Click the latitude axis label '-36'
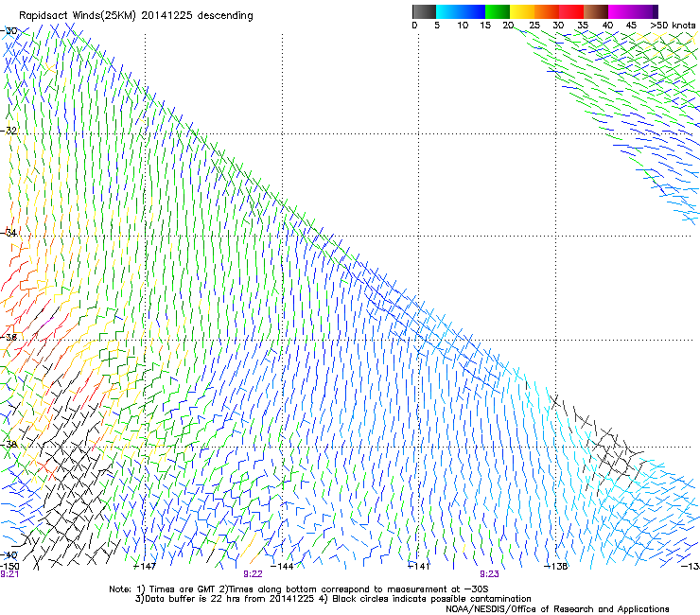 click(x=9, y=337)
